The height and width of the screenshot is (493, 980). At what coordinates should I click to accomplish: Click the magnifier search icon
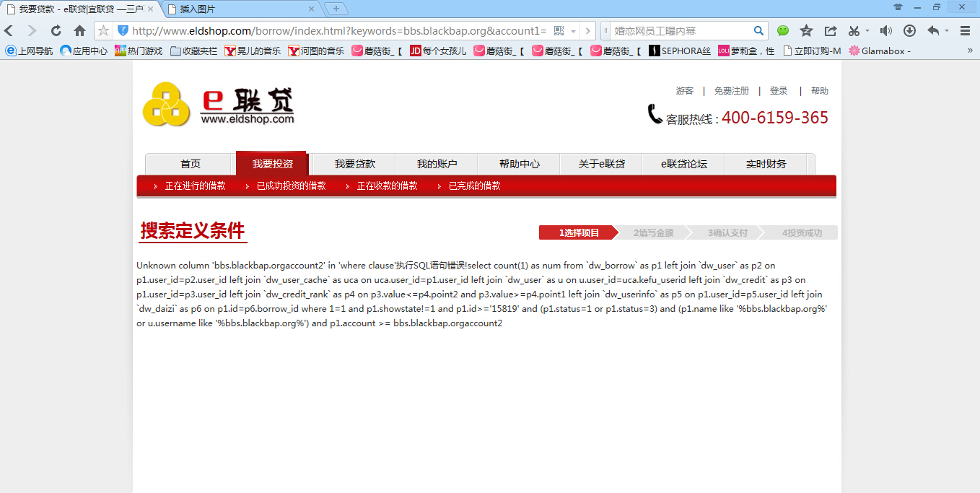758,31
